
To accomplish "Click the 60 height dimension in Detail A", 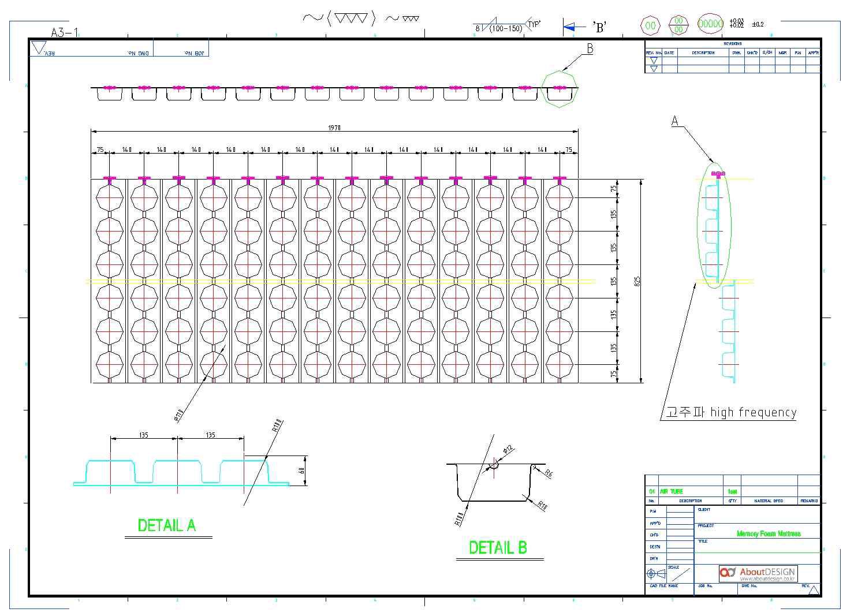I will (x=301, y=471).
